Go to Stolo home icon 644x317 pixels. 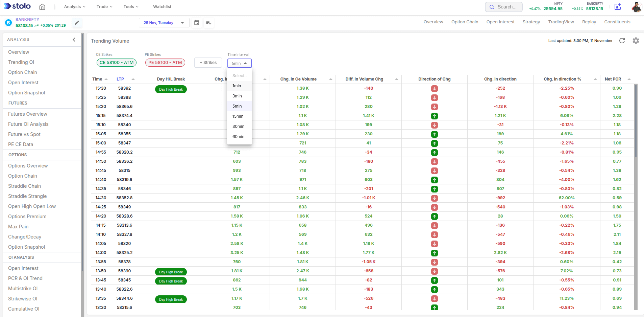[x=42, y=6]
